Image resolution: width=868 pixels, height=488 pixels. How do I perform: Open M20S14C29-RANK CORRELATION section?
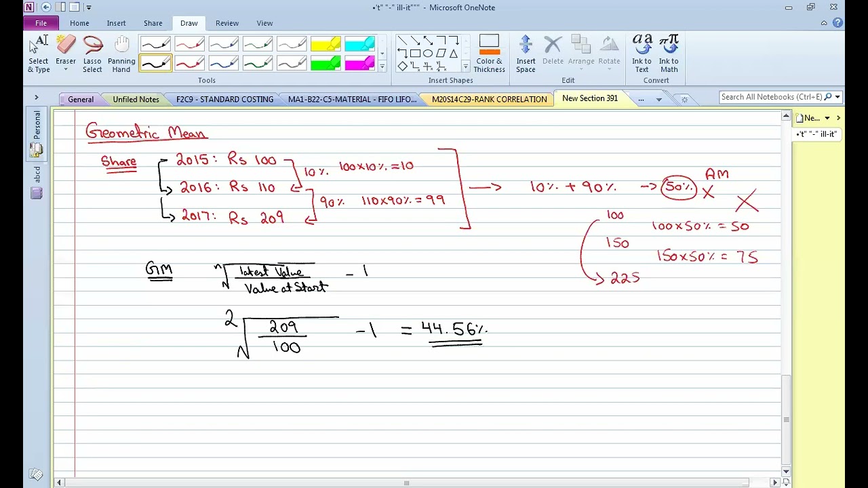489,99
